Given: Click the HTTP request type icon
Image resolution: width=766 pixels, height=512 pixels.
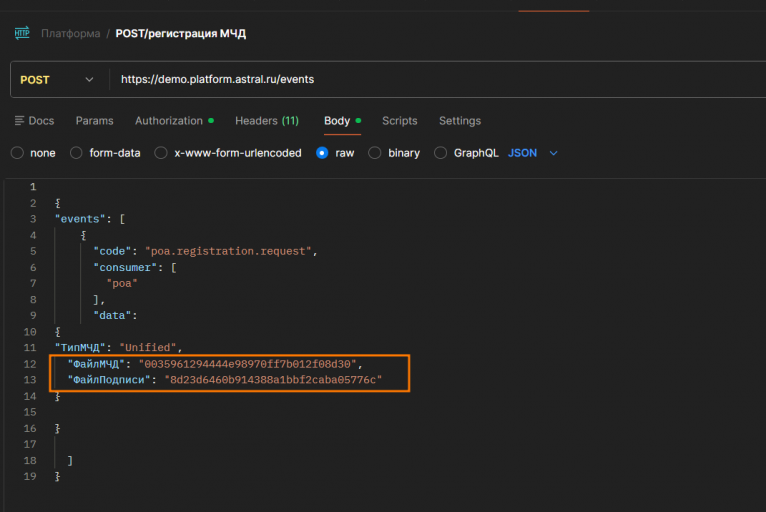Looking at the screenshot, I should (22, 33).
